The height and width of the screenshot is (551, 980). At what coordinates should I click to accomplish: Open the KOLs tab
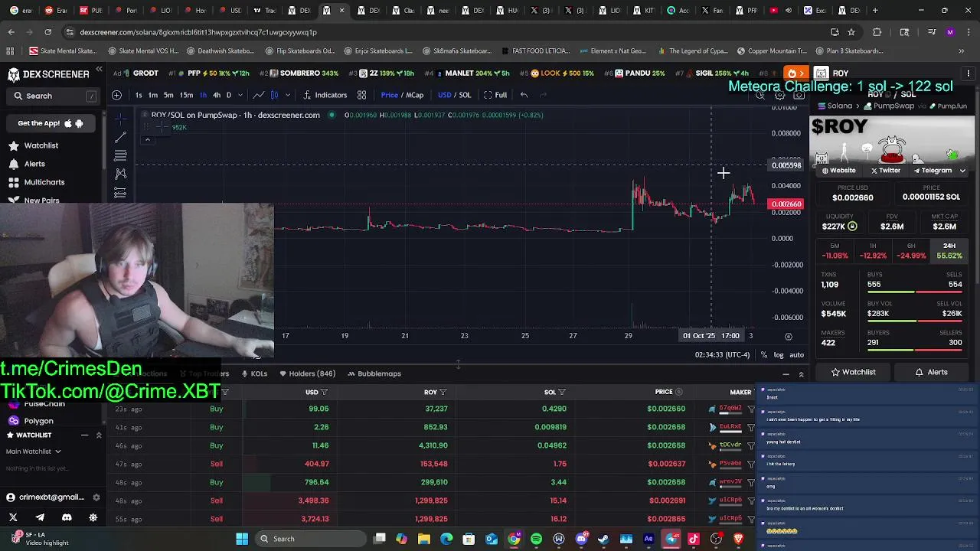(x=254, y=373)
